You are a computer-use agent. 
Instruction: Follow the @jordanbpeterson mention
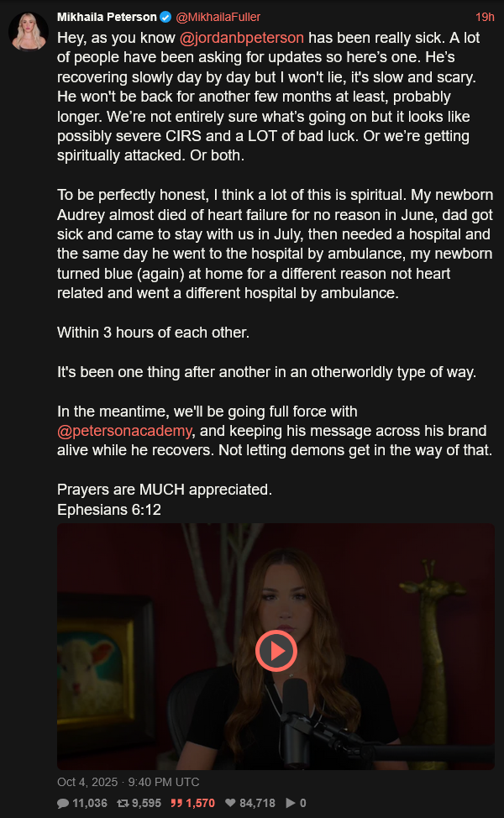pyautogui.click(x=242, y=38)
